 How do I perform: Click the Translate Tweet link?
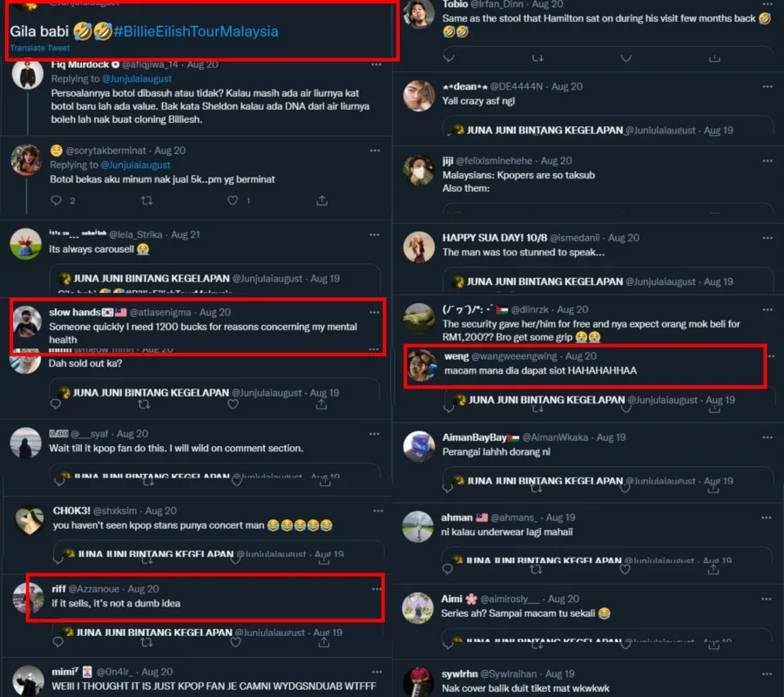pyautogui.click(x=40, y=48)
